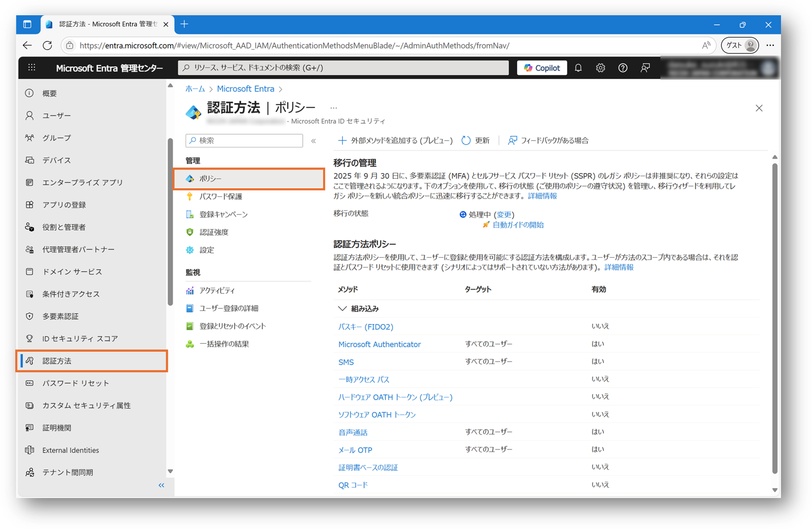
Task: Collapse the 組み込み methods group
Action: click(342, 309)
